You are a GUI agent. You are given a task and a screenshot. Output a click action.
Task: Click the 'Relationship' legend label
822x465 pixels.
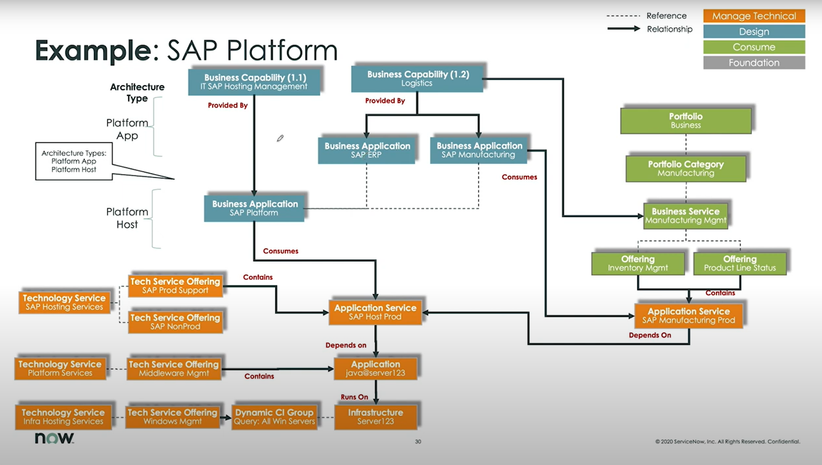[669, 29]
